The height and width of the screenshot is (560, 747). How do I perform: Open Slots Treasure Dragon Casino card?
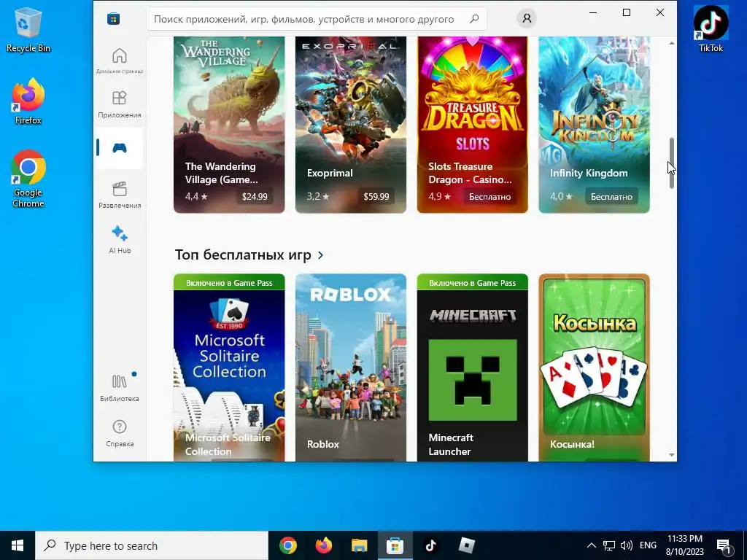[473, 125]
